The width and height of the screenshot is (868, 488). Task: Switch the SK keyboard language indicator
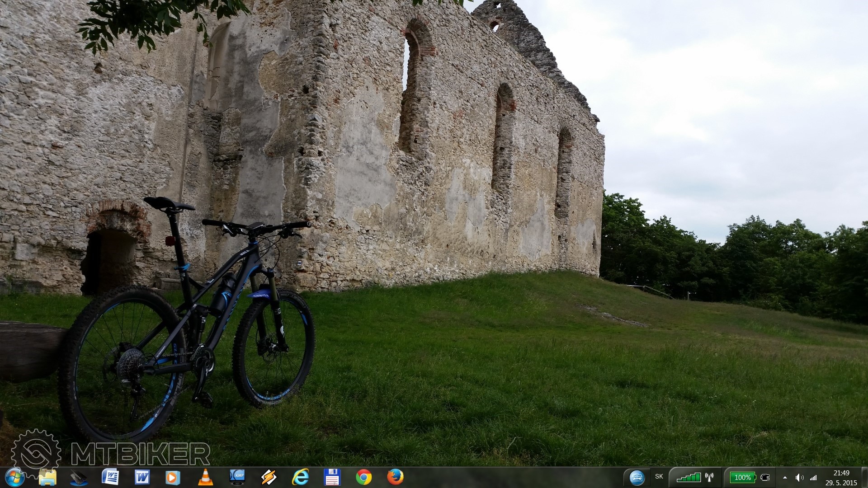click(x=659, y=477)
